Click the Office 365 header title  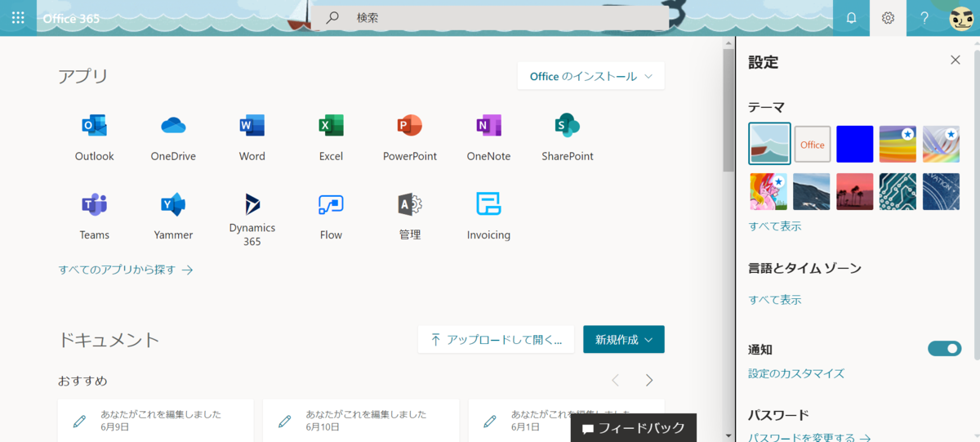(71, 18)
